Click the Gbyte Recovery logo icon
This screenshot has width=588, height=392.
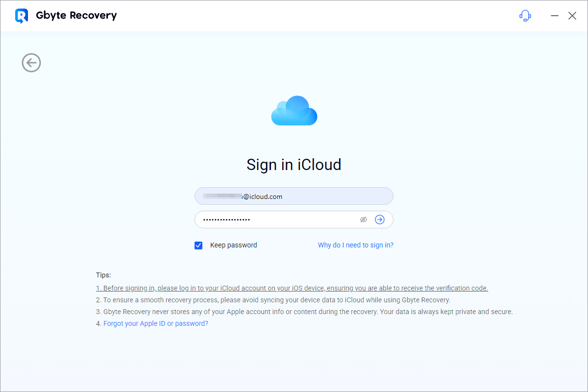[x=22, y=16]
